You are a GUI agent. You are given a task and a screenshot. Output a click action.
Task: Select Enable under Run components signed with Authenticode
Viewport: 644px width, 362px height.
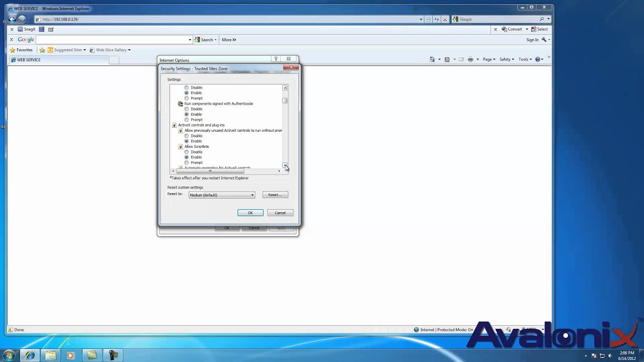(x=187, y=114)
